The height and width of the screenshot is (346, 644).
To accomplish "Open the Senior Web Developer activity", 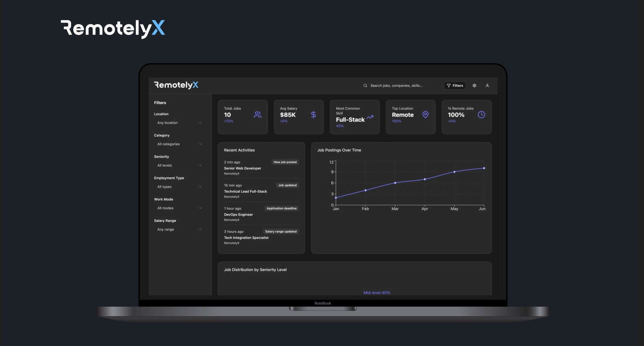I will [242, 168].
